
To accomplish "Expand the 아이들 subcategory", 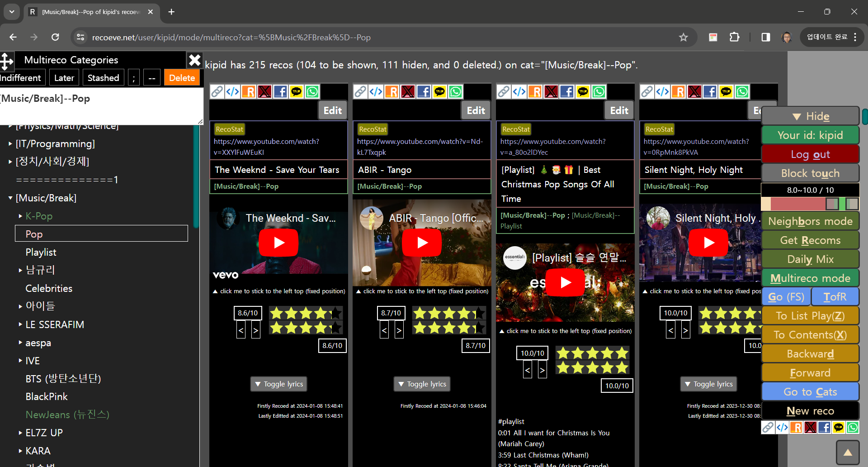I will pyautogui.click(x=20, y=306).
